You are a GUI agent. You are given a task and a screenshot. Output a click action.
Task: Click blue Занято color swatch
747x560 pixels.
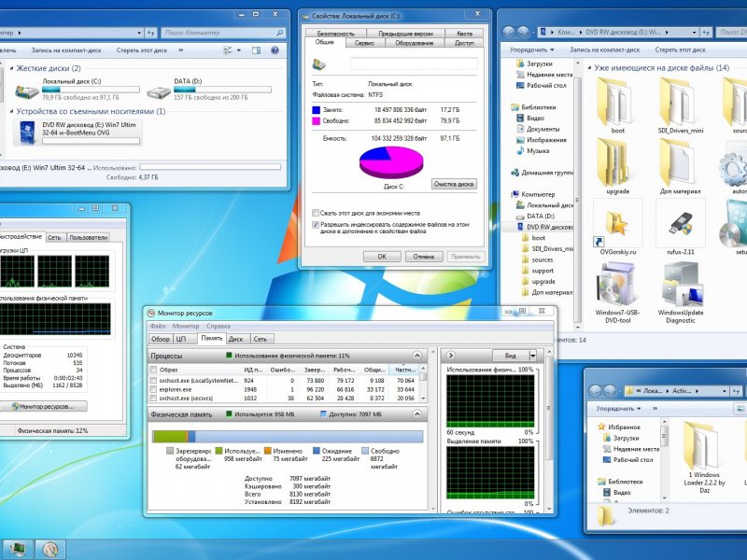[x=316, y=110]
